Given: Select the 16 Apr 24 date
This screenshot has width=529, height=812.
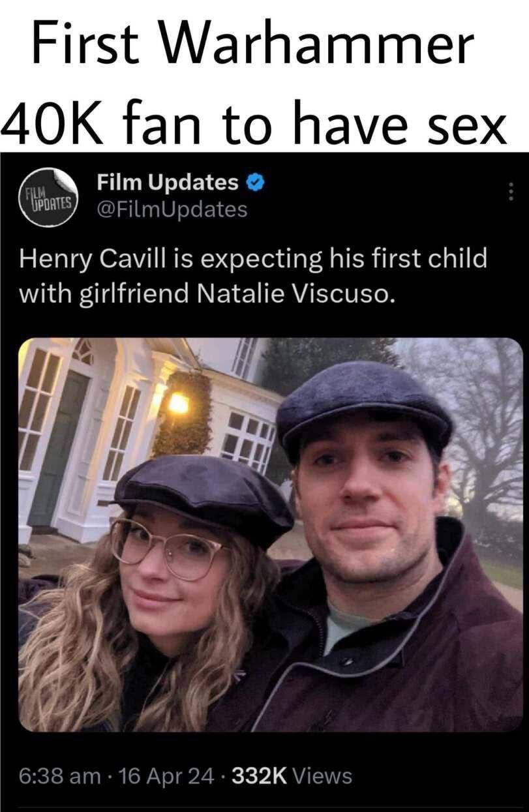Looking at the screenshot, I should (x=163, y=775).
